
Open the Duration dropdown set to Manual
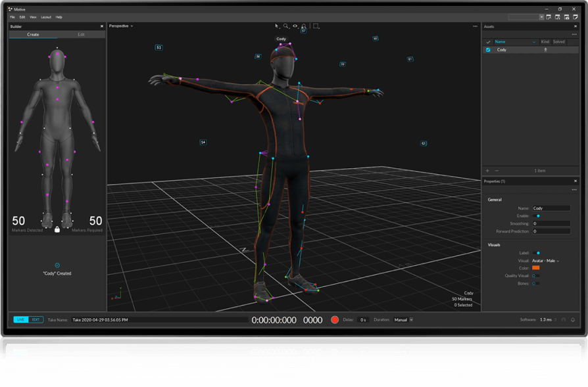[x=403, y=320]
